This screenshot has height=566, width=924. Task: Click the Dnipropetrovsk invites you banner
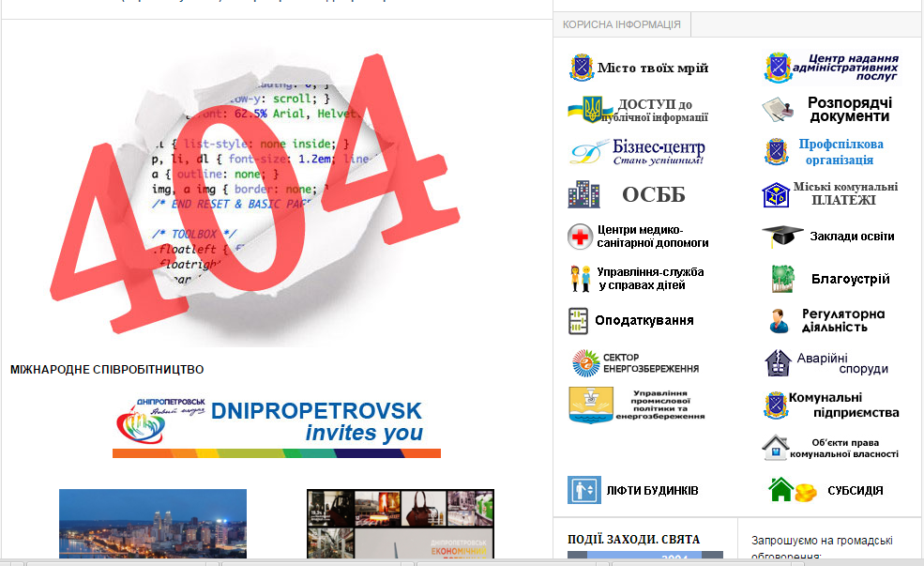click(x=277, y=424)
